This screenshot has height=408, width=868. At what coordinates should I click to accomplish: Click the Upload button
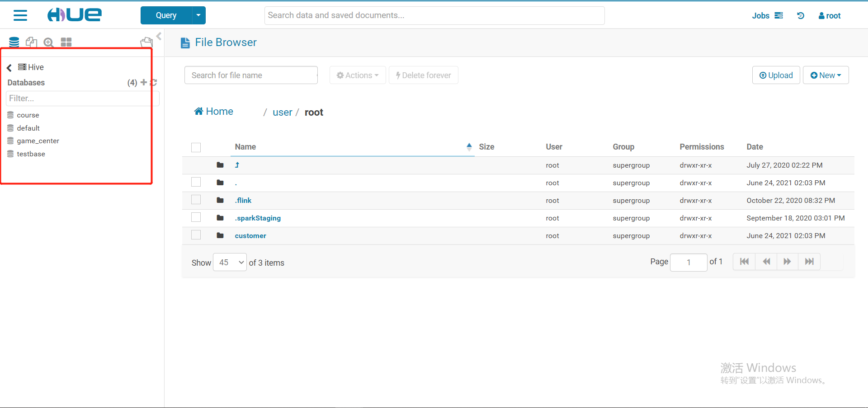click(x=776, y=75)
